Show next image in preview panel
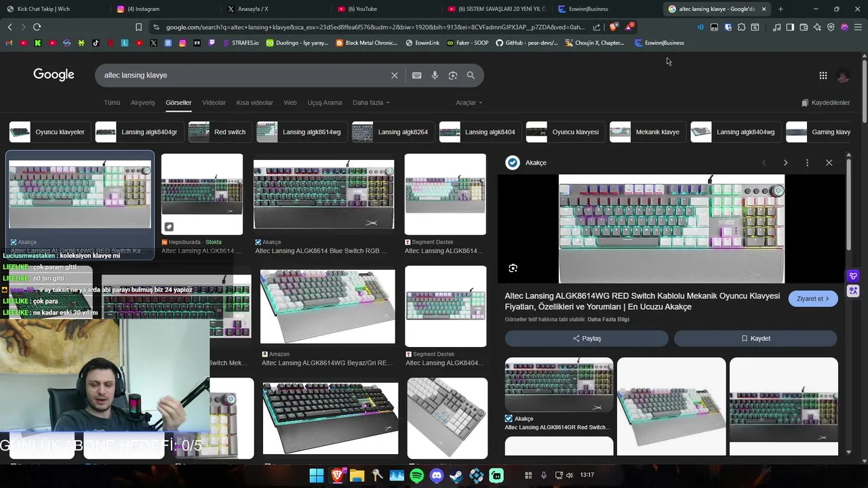The image size is (868, 488). 785,163
